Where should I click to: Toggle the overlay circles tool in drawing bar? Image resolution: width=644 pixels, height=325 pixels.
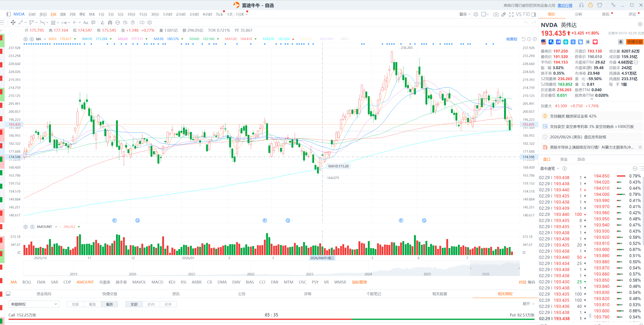[142, 22]
